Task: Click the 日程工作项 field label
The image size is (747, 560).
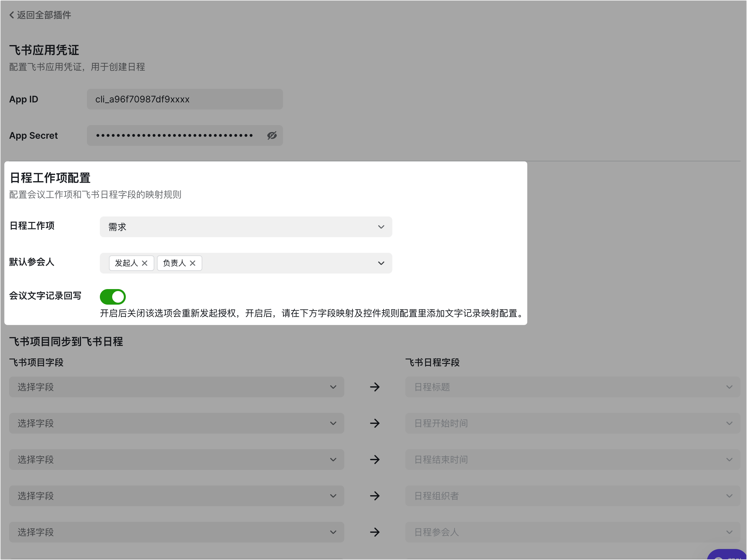Action: click(32, 226)
